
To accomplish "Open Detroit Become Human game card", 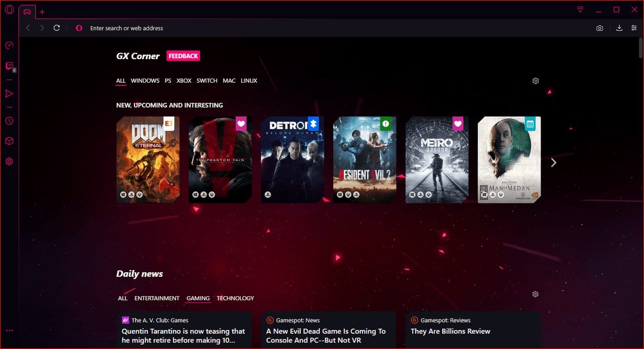I will tap(292, 159).
